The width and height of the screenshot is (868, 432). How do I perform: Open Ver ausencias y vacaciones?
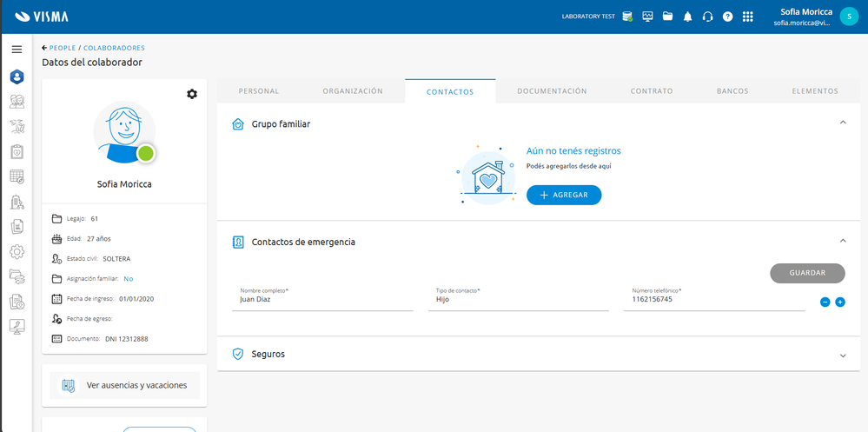coord(124,385)
